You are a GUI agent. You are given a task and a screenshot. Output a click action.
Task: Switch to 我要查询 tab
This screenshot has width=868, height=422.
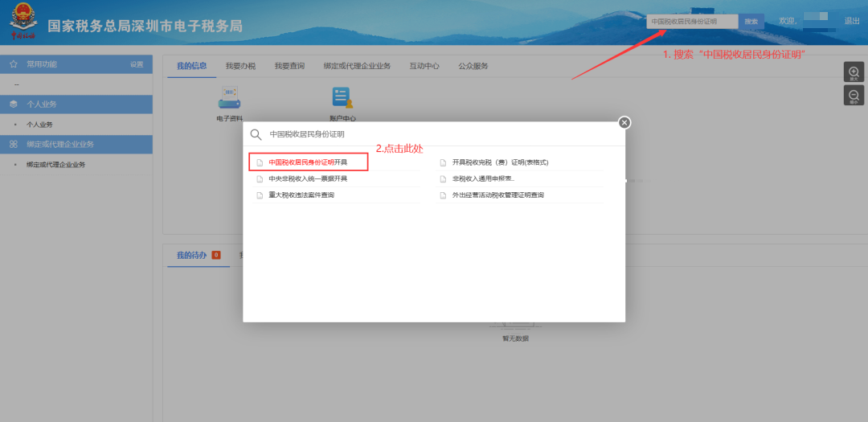(x=289, y=66)
